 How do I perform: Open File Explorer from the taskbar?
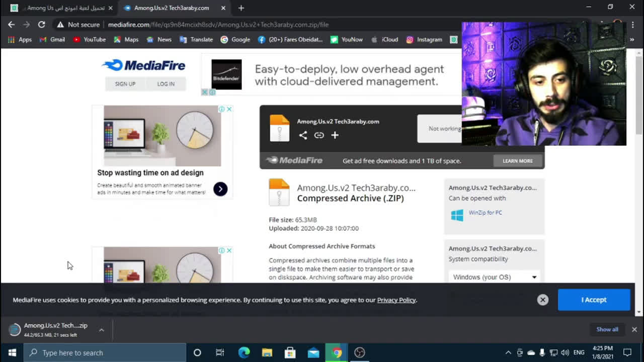click(267, 352)
